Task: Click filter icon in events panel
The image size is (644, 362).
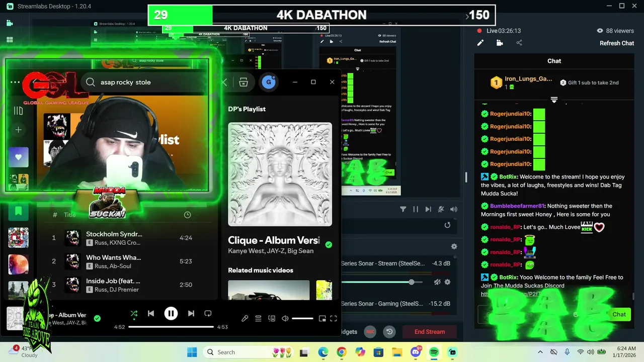Action: (403, 209)
